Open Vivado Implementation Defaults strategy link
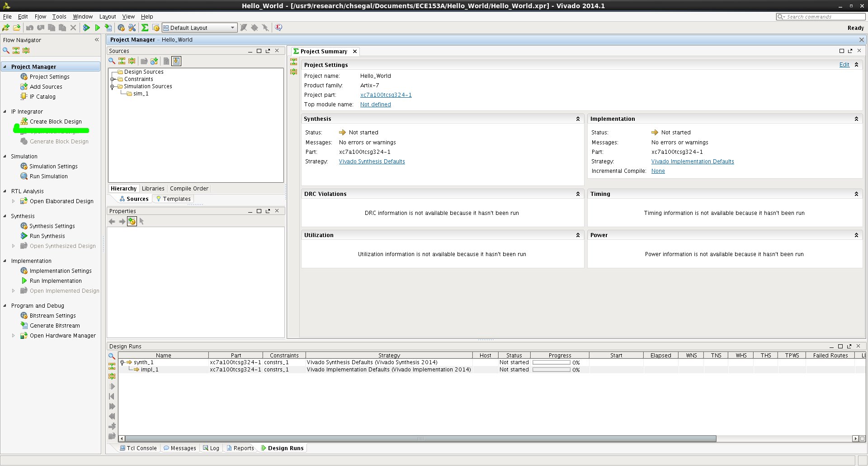The height and width of the screenshot is (466, 868). pos(692,162)
